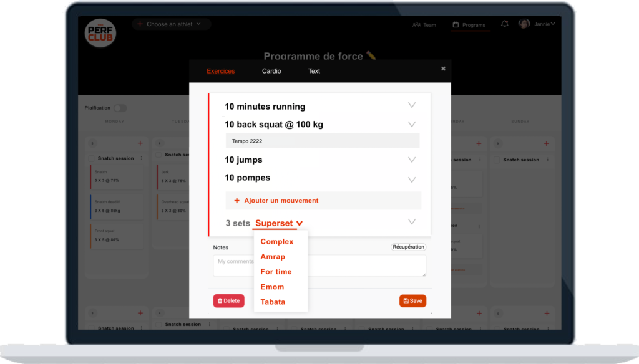Expand the 10 minutes running chevron
The height and width of the screenshot is (364, 639).
point(411,105)
